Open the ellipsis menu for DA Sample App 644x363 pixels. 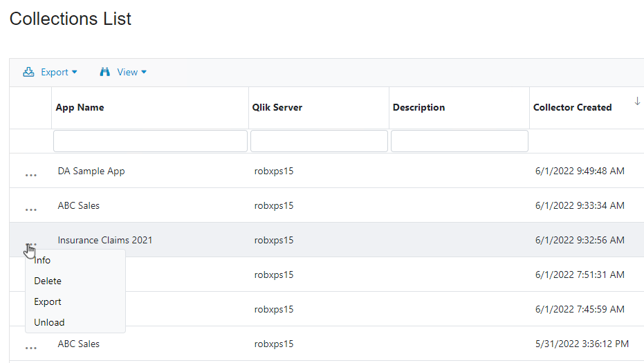pos(30,176)
